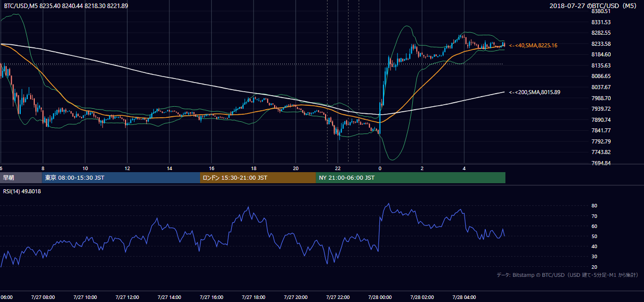Click hour tick 0 under price chart

coord(380,169)
